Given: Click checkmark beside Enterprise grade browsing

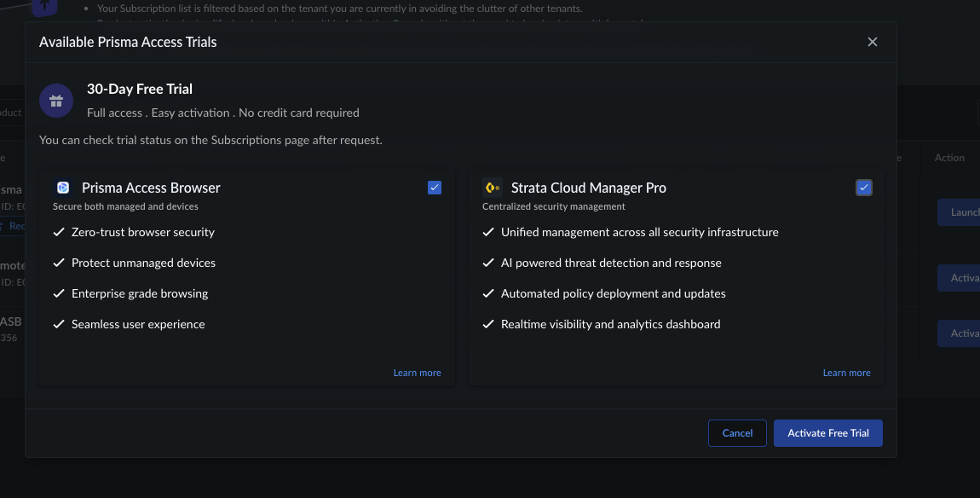Looking at the screenshot, I should pos(59,293).
